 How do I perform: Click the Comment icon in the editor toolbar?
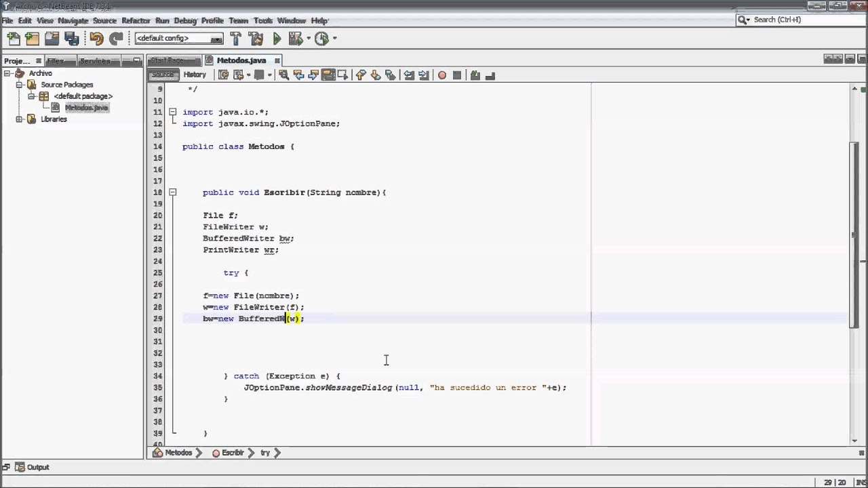click(475, 75)
